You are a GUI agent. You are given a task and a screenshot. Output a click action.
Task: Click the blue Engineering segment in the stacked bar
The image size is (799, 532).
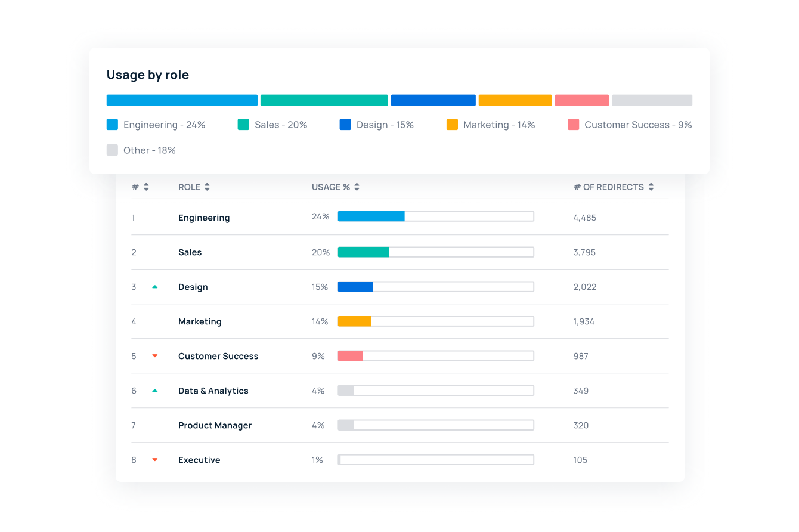[182, 100]
